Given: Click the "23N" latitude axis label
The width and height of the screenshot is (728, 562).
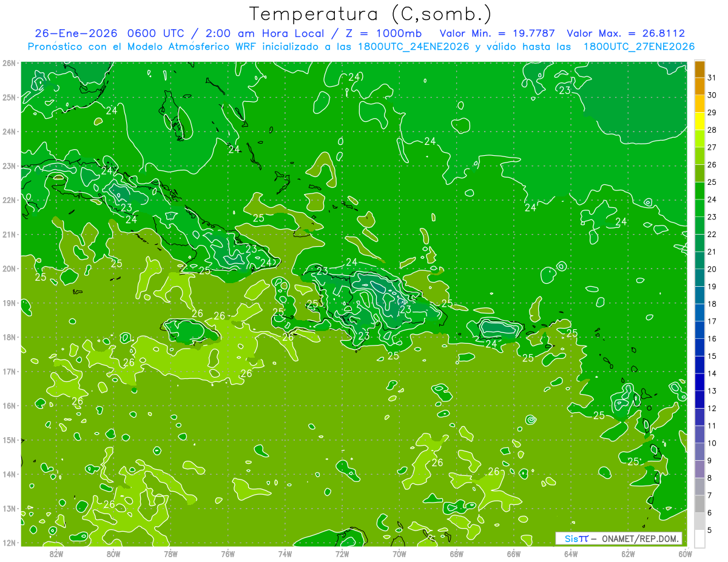Looking at the screenshot, I should click(9, 166).
